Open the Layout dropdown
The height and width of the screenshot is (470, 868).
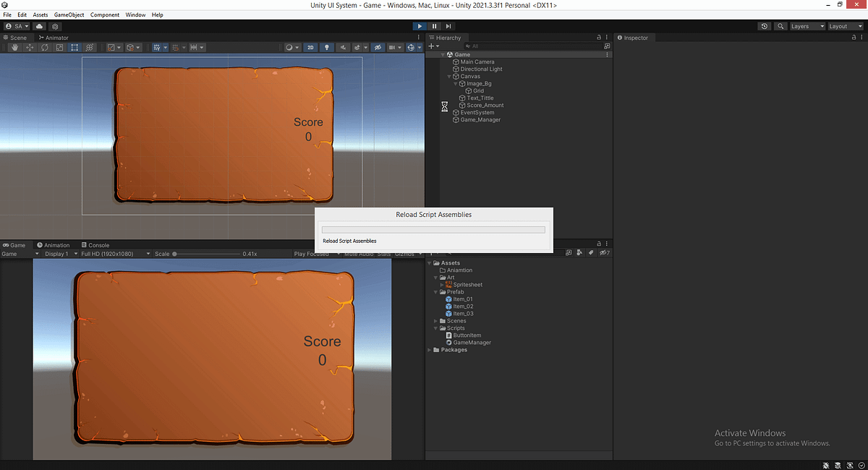click(x=845, y=26)
